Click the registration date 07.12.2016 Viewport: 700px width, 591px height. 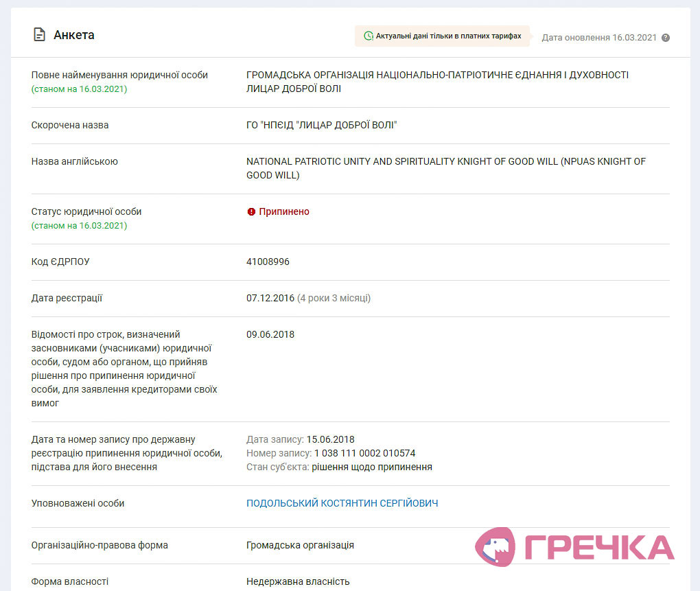coord(270,298)
